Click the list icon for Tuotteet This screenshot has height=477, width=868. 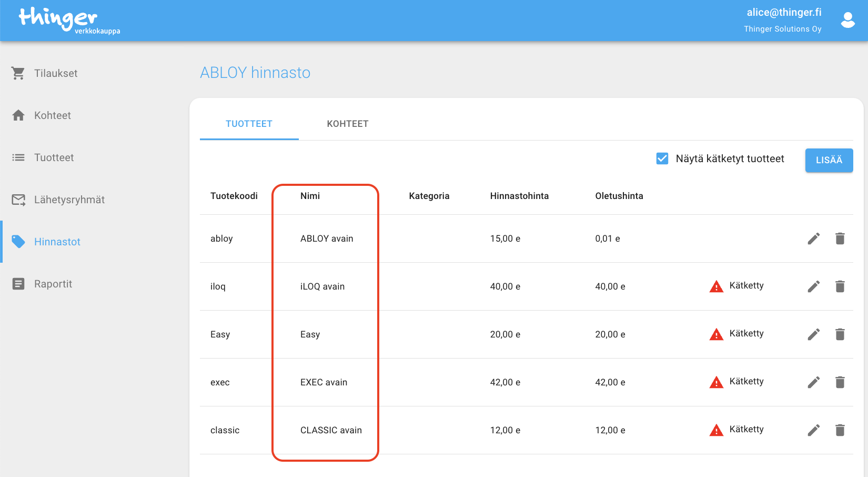(18, 157)
